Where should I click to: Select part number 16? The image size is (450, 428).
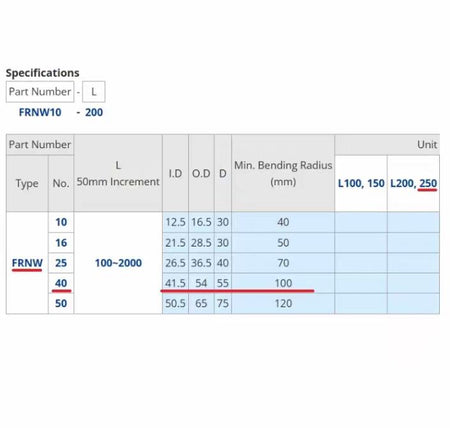click(61, 242)
